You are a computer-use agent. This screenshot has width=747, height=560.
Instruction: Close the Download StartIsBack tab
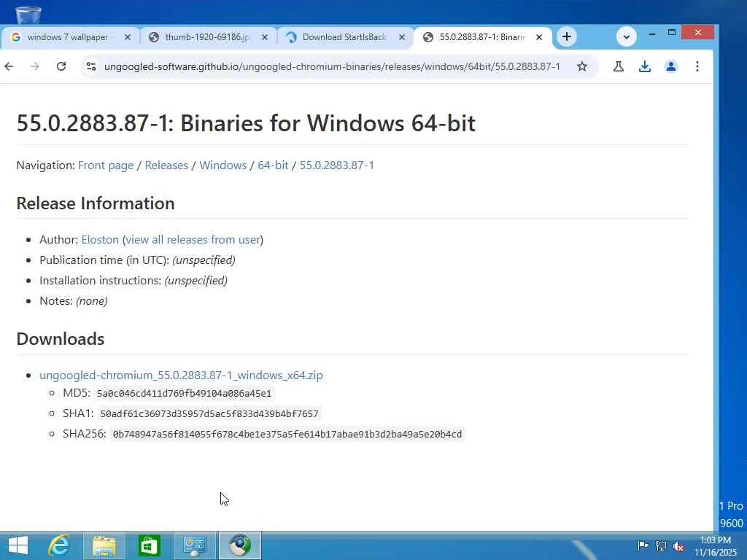point(402,36)
